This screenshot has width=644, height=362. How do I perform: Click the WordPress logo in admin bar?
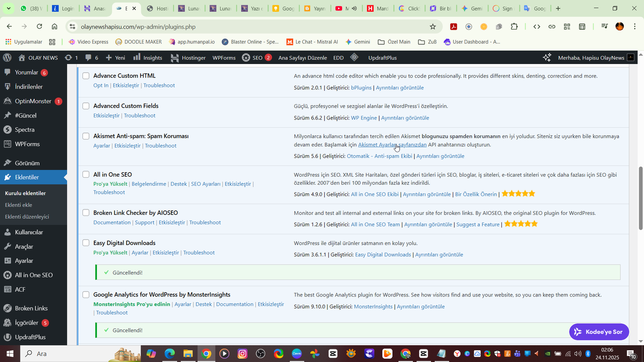pos(7,58)
